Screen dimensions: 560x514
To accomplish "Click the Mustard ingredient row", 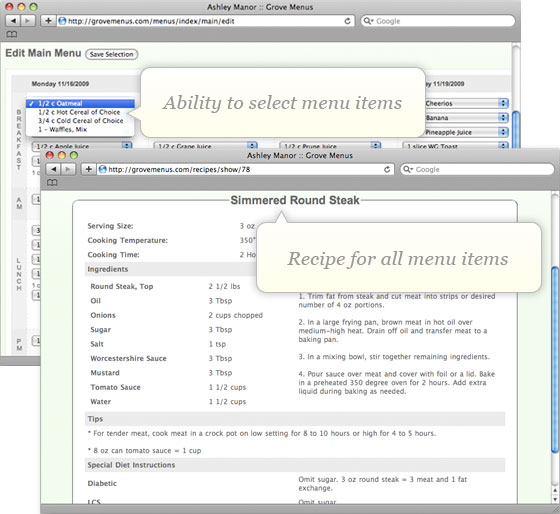I will (x=105, y=373).
